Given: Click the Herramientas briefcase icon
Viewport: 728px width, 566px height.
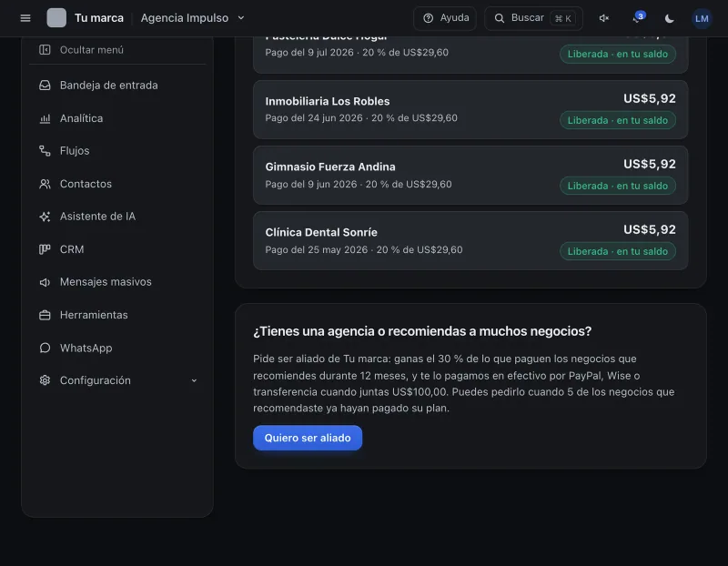Looking at the screenshot, I should pyautogui.click(x=45, y=315).
